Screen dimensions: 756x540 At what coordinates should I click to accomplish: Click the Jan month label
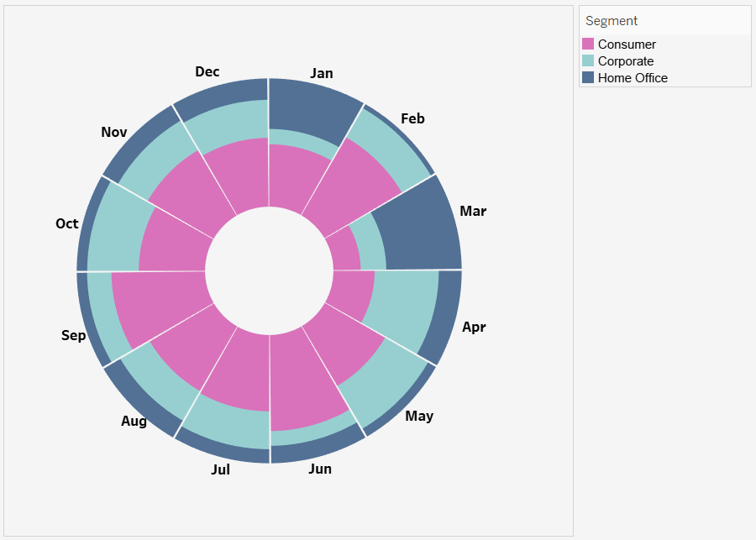coord(322,73)
